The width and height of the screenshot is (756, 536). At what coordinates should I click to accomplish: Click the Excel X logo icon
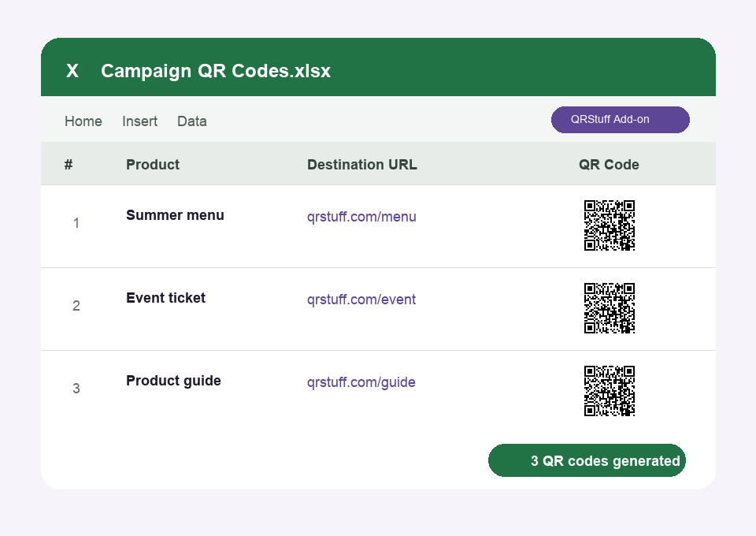click(x=72, y=71)
